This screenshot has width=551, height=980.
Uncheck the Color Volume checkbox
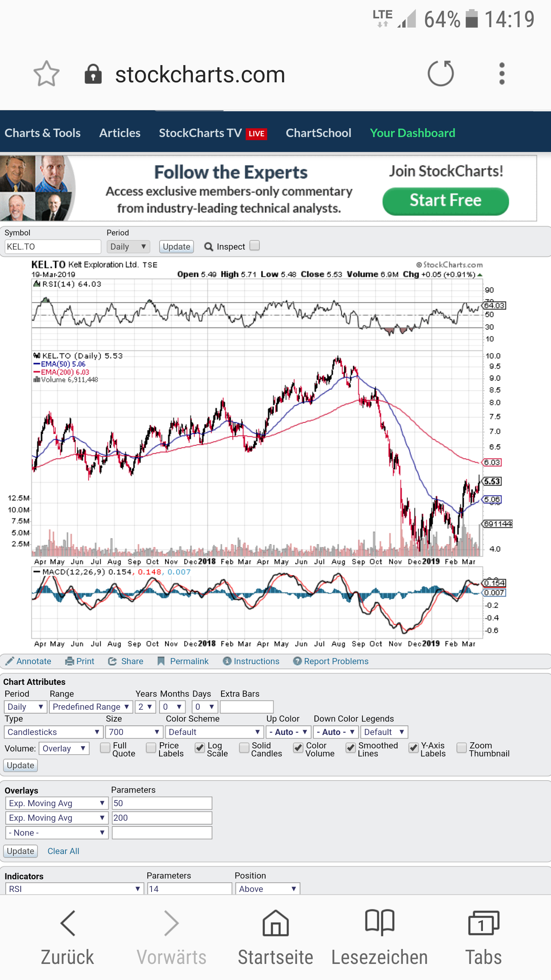point(298,748)
